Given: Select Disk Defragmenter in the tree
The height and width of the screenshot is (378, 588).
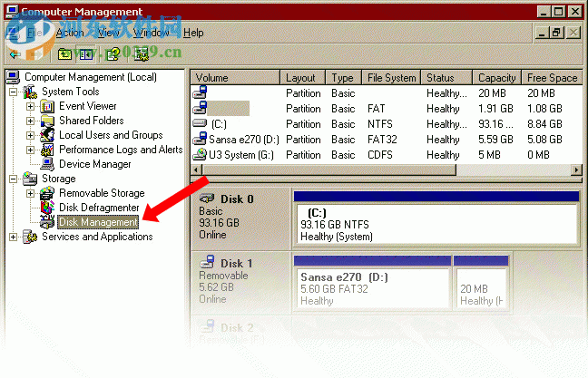Looking at the screenshot, I should point(99,208).
